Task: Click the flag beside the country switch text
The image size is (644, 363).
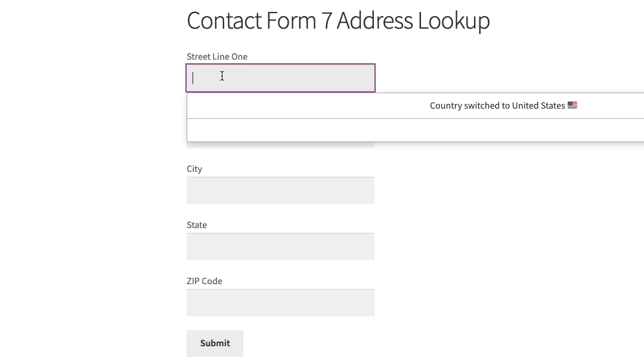Action: [572, 105]
